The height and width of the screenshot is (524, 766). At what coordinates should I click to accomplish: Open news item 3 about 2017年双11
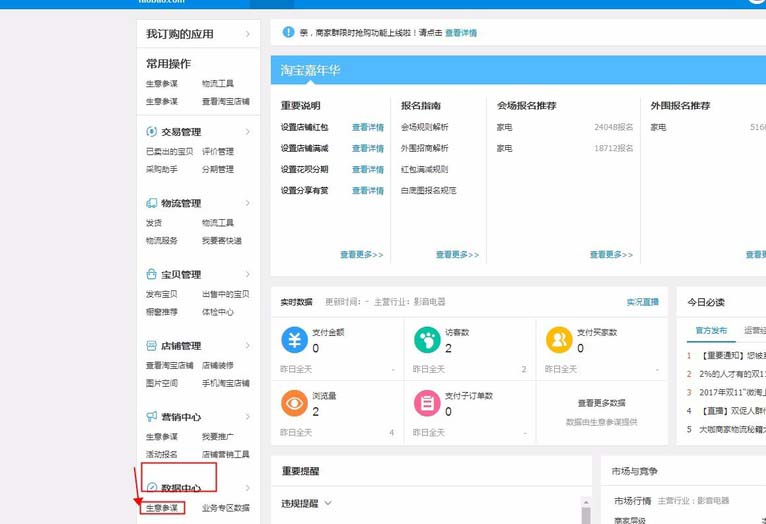click(726, 392)
